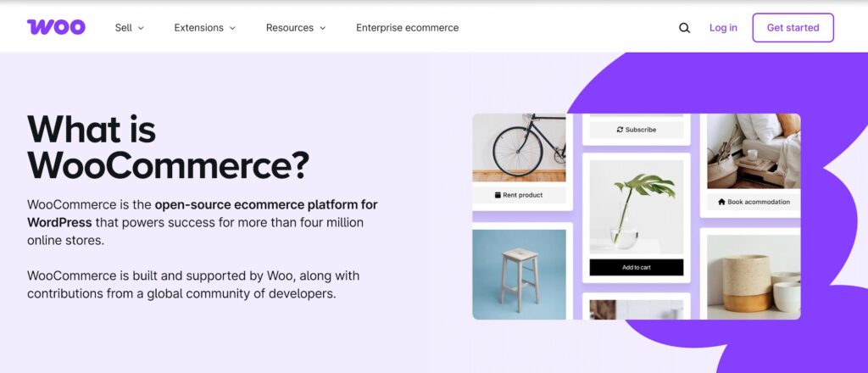Screen dimensions: 868x373
Task: Expand the Extensions dropdown chevron
Action: [232, 28]
